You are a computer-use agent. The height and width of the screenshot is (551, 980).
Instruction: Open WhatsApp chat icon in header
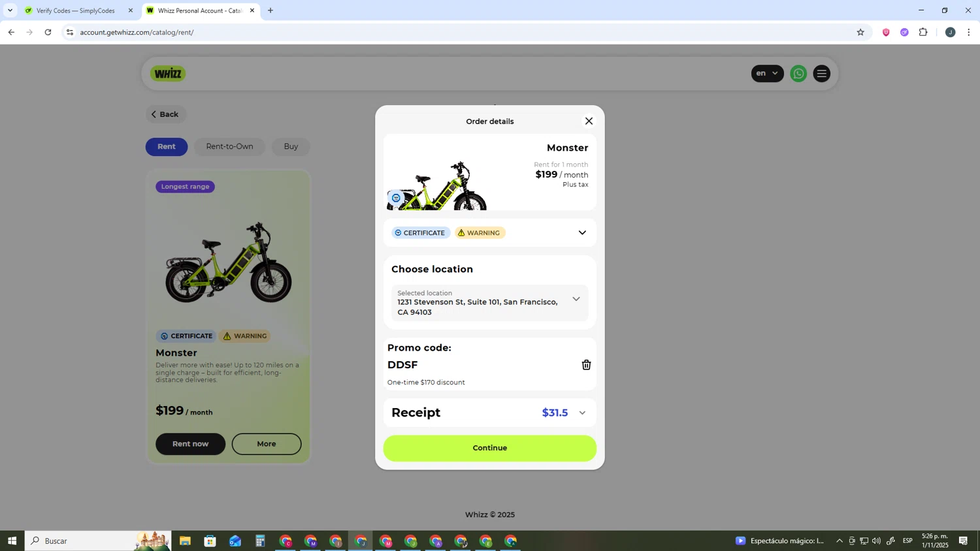tap(798, 74)
